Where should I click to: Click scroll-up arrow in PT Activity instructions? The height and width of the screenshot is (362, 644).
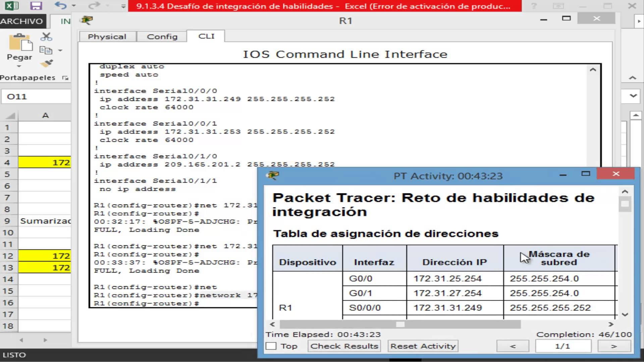coord(625,191)
